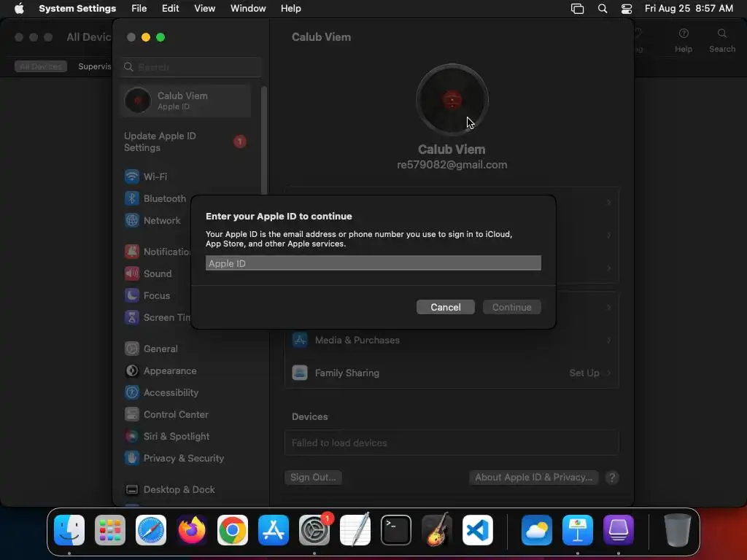Open the Help menu in menu bar

pos(290,9)
